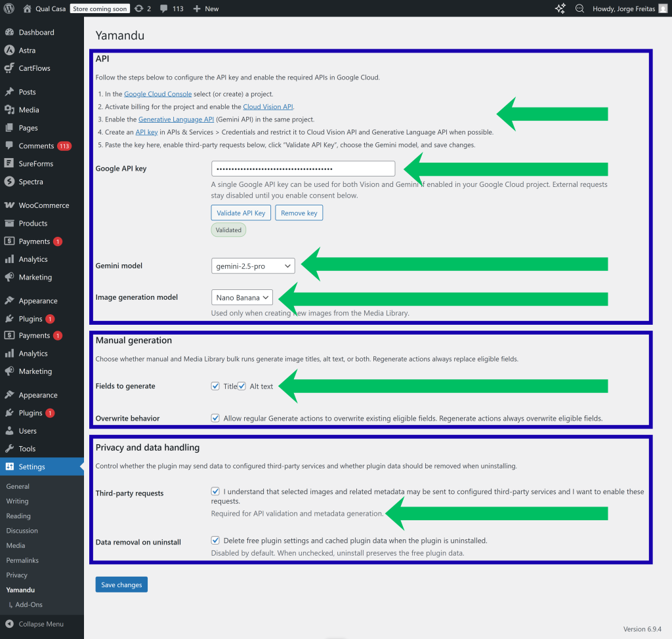Open the updates icon showing 2
The width and height of the screenshot is (672, 639).
tap(139, 9)
